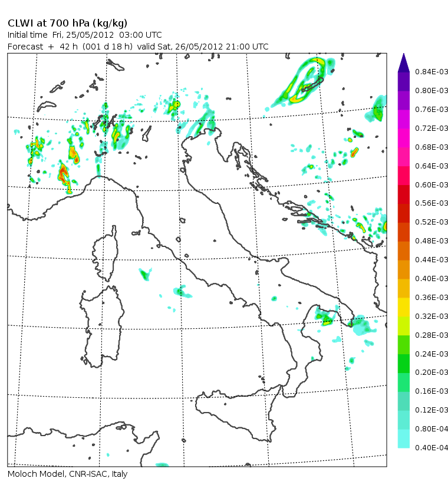Click the 0.32E-03 legend label
448x488 pixels.
click(x=431, y=316)
